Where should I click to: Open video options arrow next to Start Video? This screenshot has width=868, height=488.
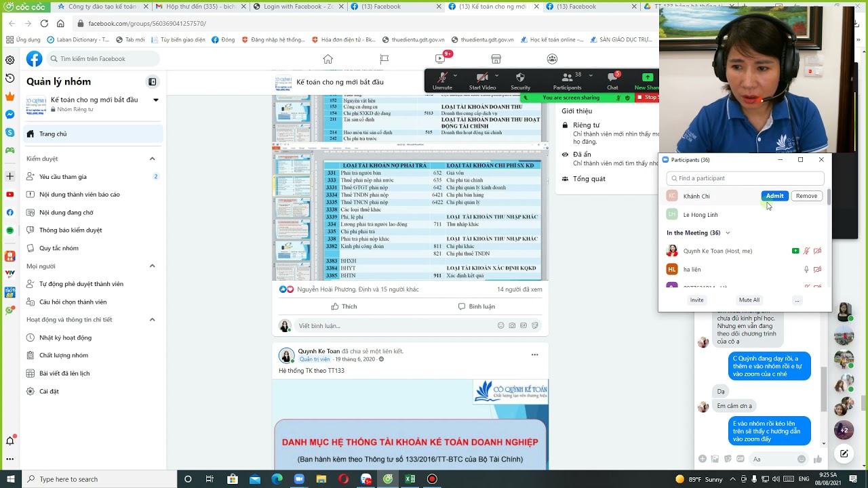tap(497, 75)
